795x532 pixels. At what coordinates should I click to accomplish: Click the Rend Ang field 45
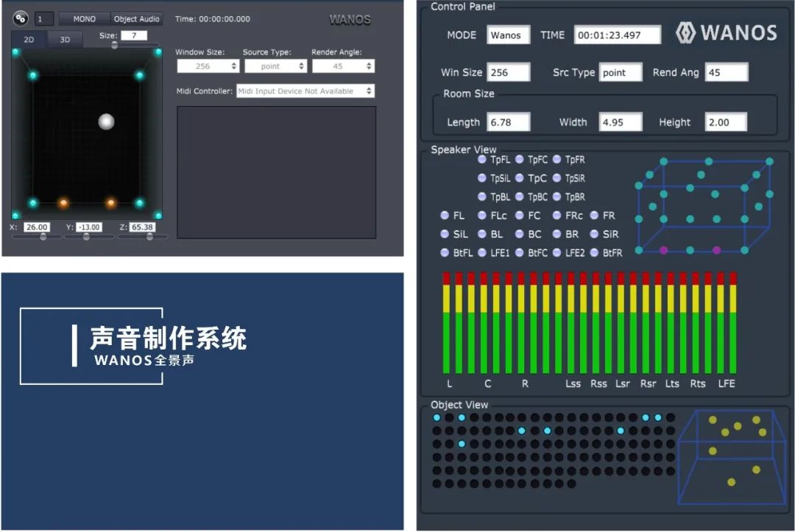726,72
